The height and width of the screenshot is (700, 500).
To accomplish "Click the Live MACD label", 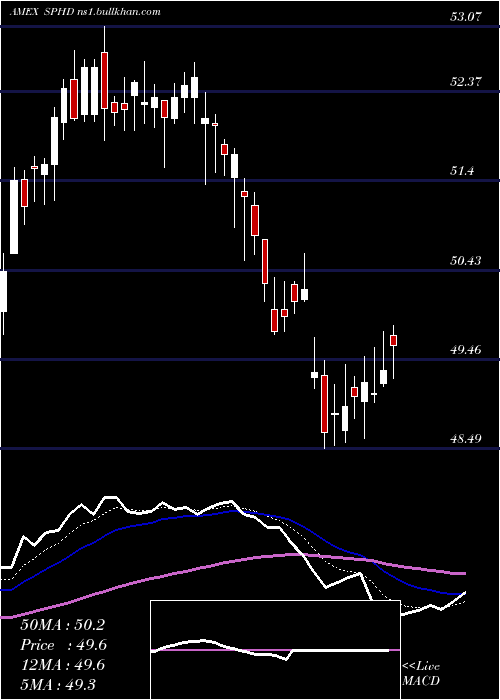I will (x=421, y=673).
